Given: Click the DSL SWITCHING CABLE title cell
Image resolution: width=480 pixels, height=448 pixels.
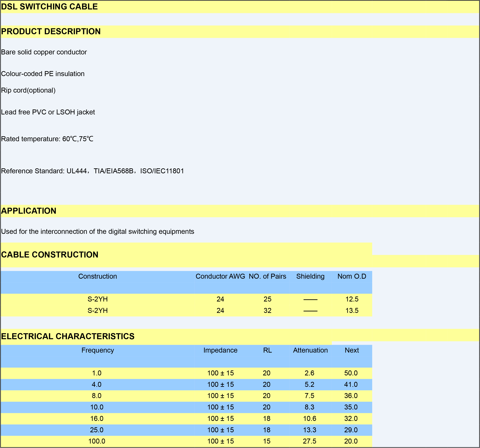Looking at the screenshot, I should pos(49,7).
